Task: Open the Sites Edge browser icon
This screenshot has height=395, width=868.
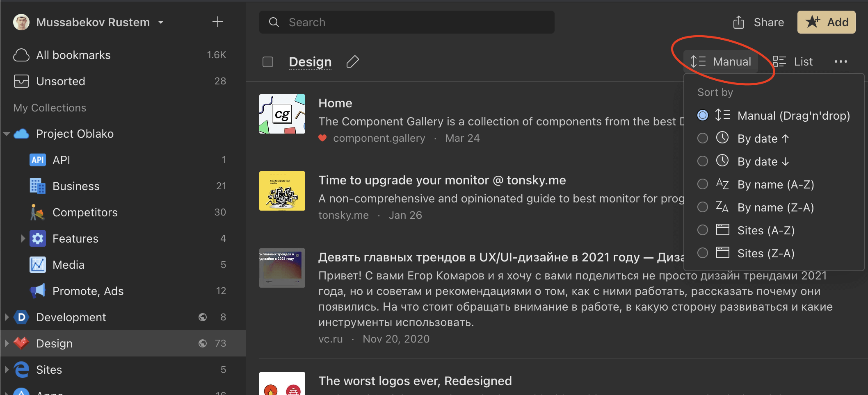Action: [x=21, y=370]
